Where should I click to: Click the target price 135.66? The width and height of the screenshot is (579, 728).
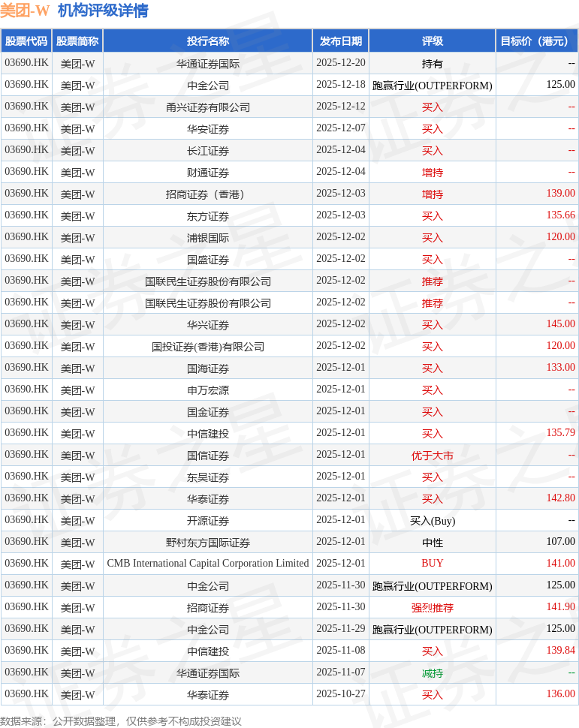(x=560, y=215)
